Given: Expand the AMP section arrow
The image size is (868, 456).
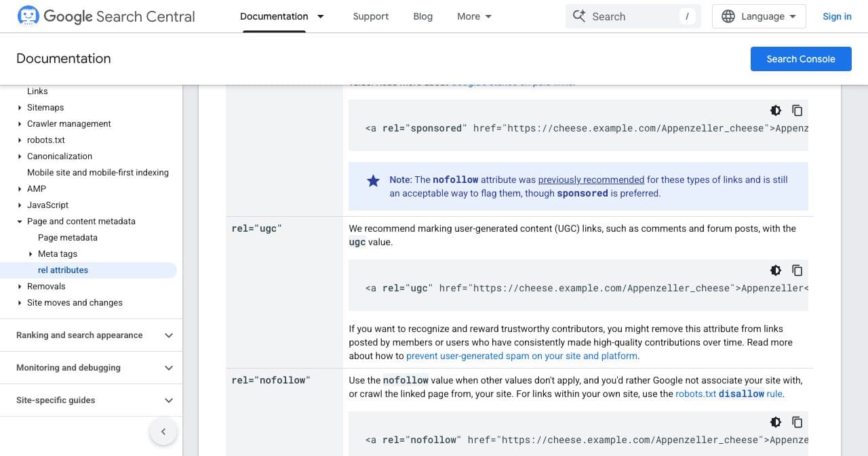Looking at the screenshot, I should point(20,189).
